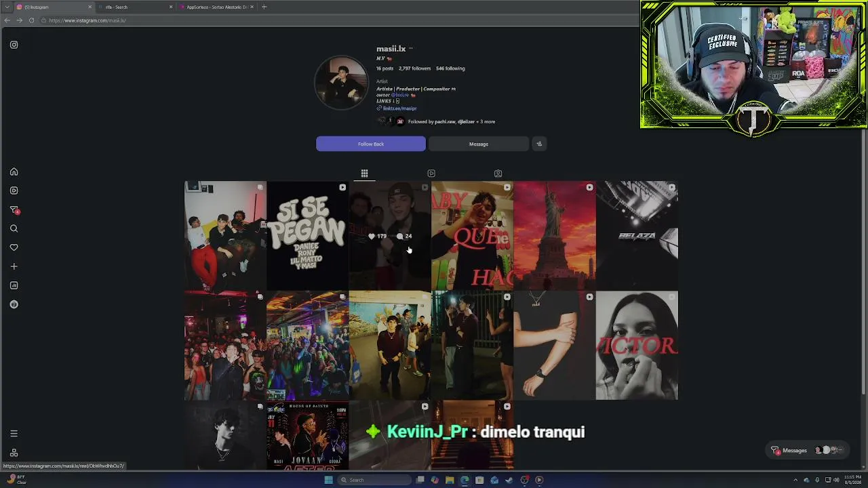868x488 pixels.
Task: View the 546 following list
Action: tap(450, 68)
